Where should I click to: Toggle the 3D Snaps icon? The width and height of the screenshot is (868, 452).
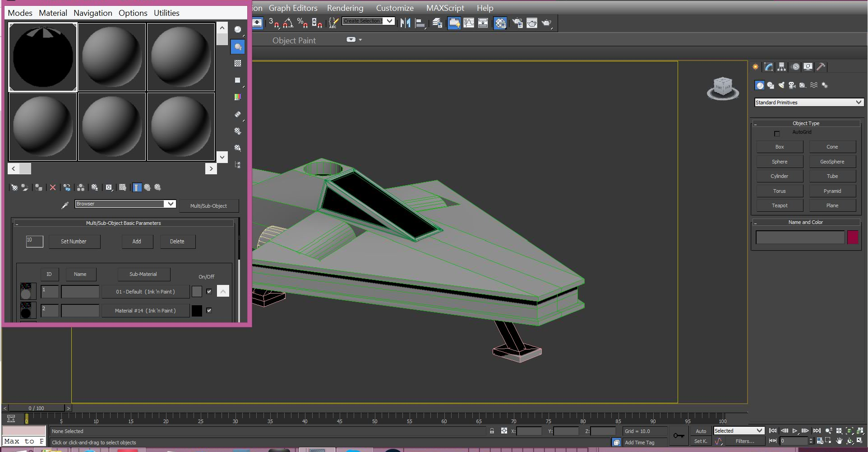[274, 23]
